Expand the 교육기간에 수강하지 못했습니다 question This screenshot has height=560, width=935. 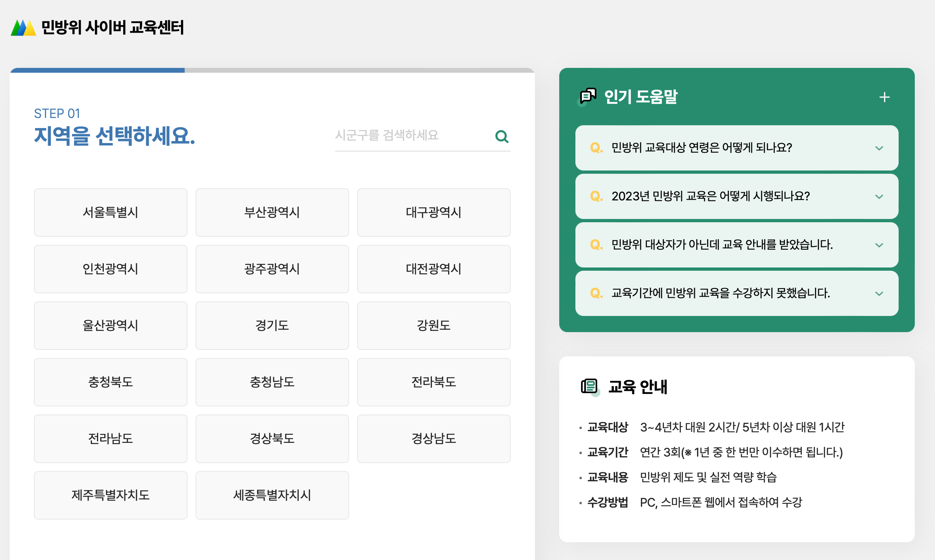[x=879, y=294]
